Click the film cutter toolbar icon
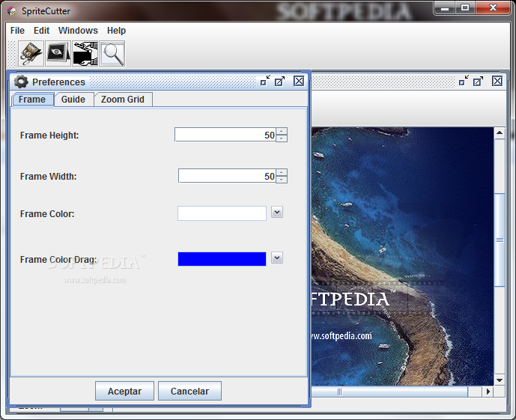 (x=31, y=54)
